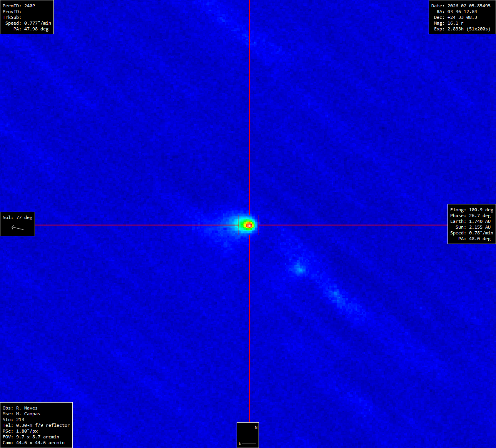Click the RA 03 36 12.84 value
This screenshot has height=448, width=496.
462,12
